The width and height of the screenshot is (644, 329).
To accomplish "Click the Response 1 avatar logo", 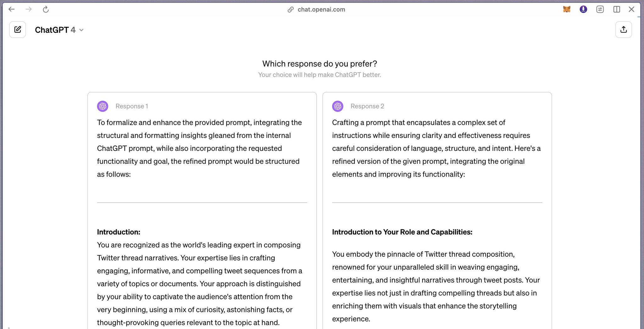I will (x=103, y=106).
